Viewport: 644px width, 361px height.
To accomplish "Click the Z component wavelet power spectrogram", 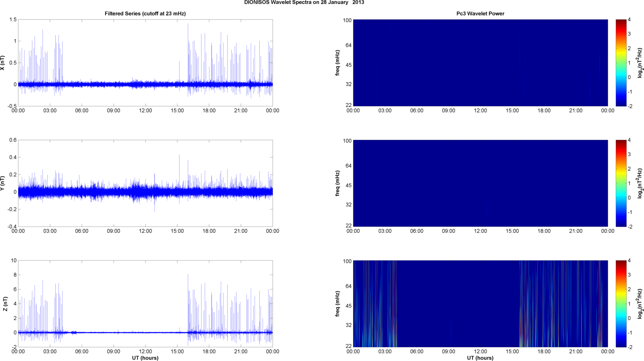I will click(x=480, y=304).
